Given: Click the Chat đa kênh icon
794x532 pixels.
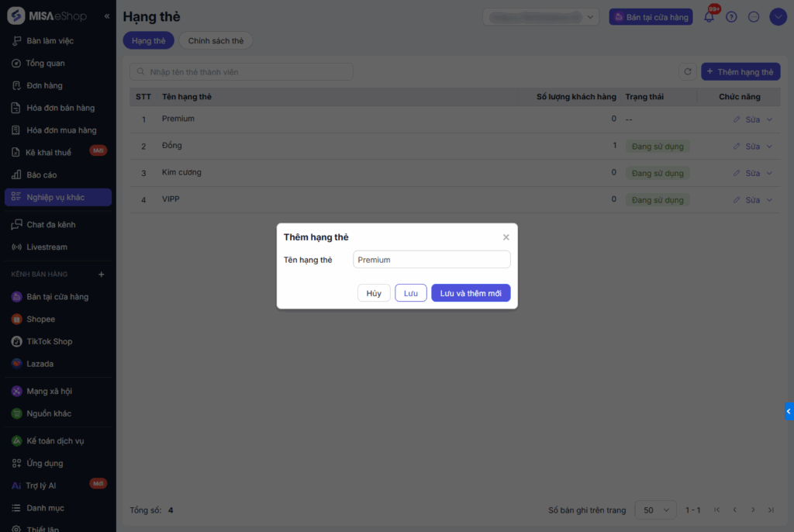Looking at the screenshot, I should (x=16, y=224).
